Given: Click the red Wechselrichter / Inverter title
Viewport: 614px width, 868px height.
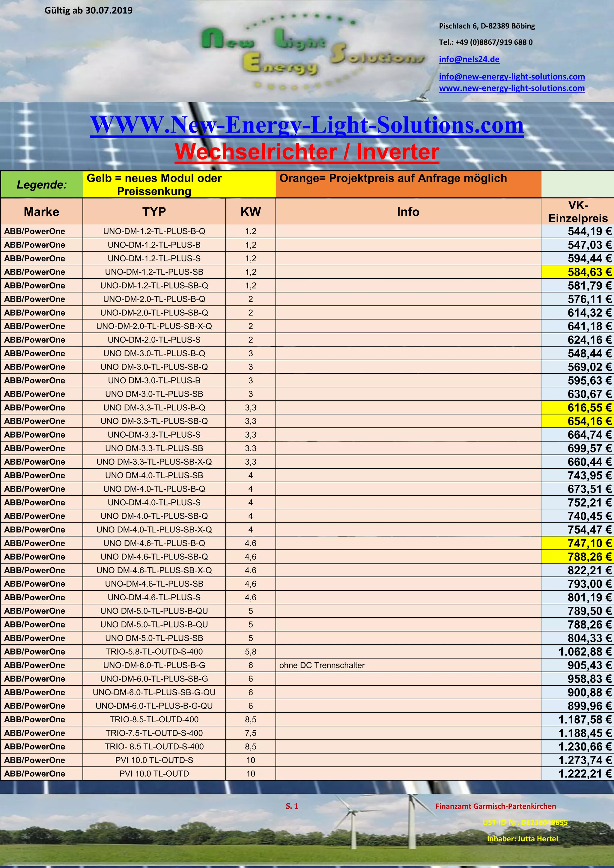Looking at the screenshot, I should point(307,152).
